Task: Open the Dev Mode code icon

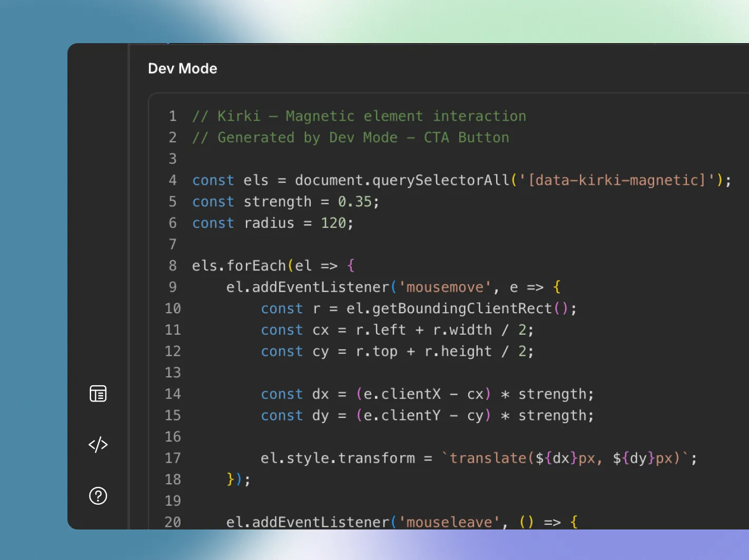Action: pyautogui.click(x=98, y=445)
